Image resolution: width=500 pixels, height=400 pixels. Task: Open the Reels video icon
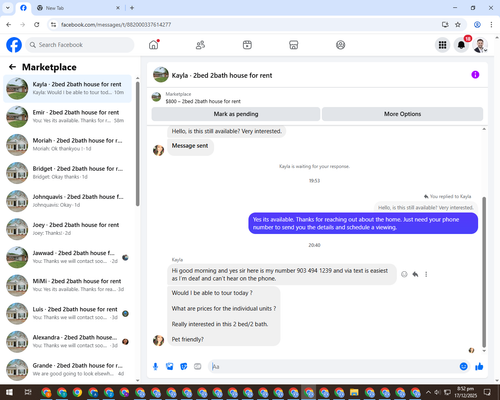click(x=247, y=45)
